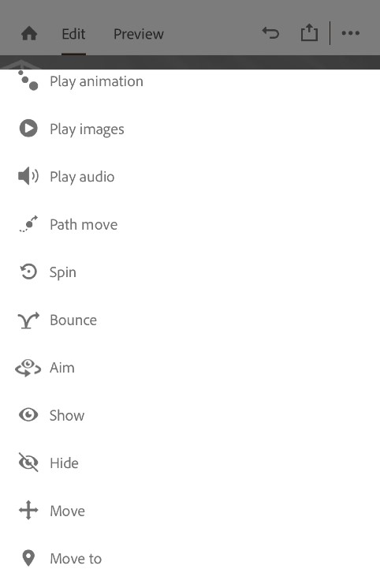Choose the Bounce arrow icon
Viewport: 380px width, 588px height.
click(28, 320)
